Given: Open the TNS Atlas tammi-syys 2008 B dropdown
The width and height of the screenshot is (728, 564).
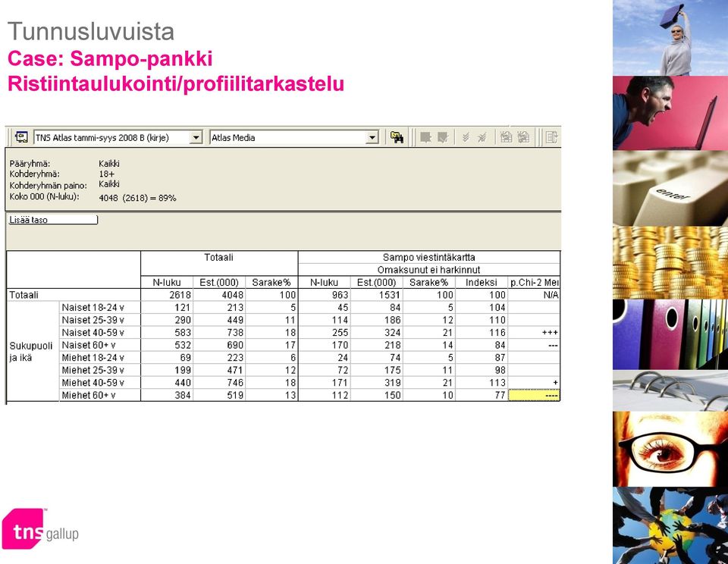Looking at the screenshot, I should (x=196, y=138).
